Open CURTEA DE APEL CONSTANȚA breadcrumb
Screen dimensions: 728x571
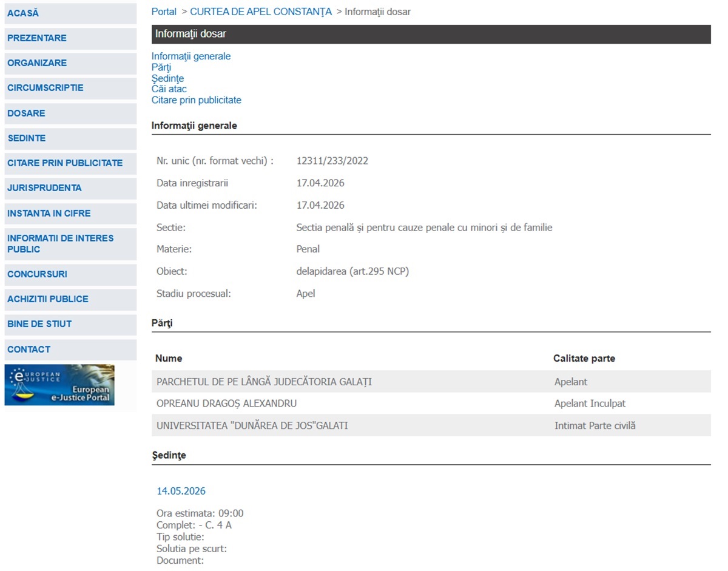261,12
